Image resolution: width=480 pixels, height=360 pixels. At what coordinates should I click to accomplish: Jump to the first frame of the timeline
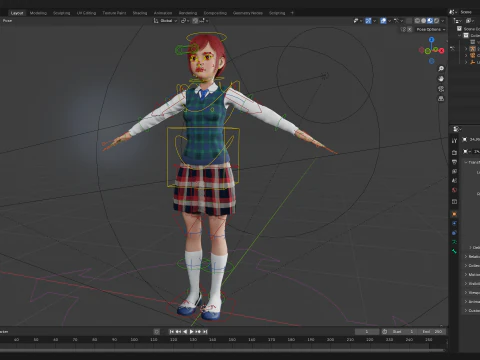(x=172, y=332)
